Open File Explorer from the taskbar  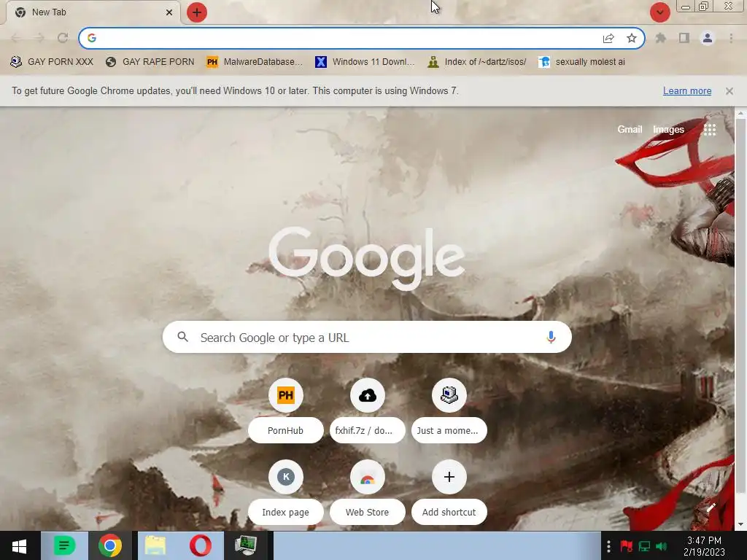tap(155, 545)
